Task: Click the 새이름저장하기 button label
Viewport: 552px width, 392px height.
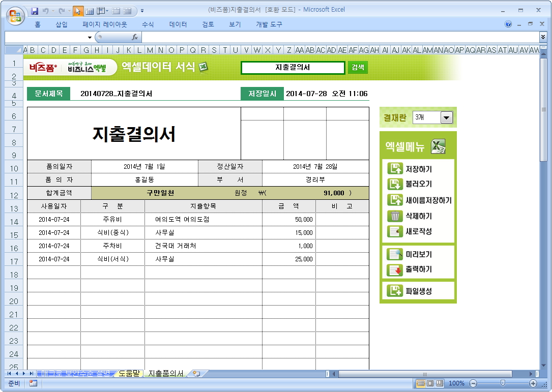Action: click(428, 200)
